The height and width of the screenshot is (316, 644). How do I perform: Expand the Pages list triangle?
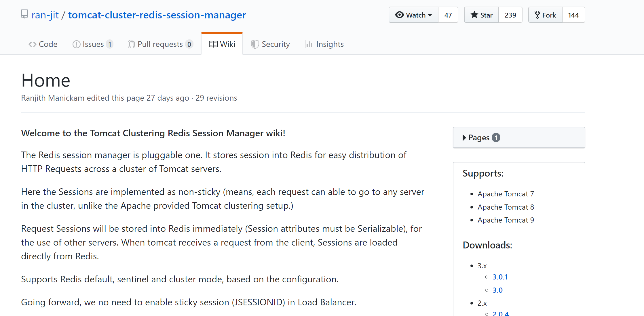[x=464, y=138]
